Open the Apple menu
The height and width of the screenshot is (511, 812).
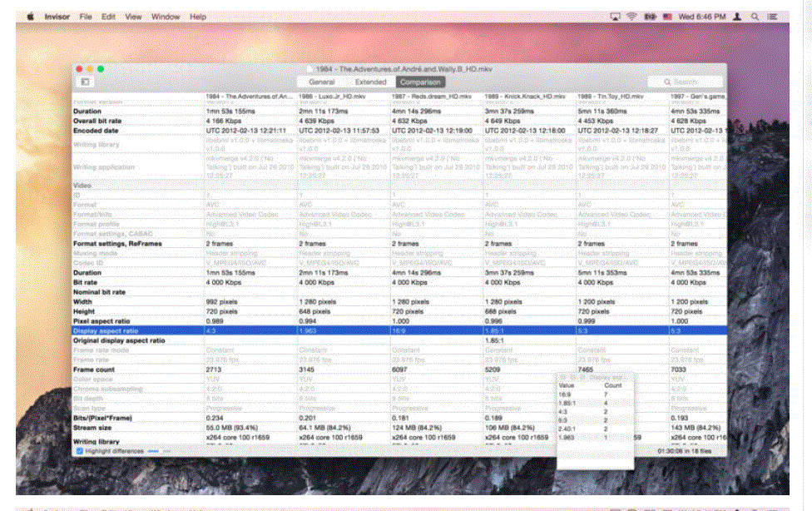tap(31, 17)
